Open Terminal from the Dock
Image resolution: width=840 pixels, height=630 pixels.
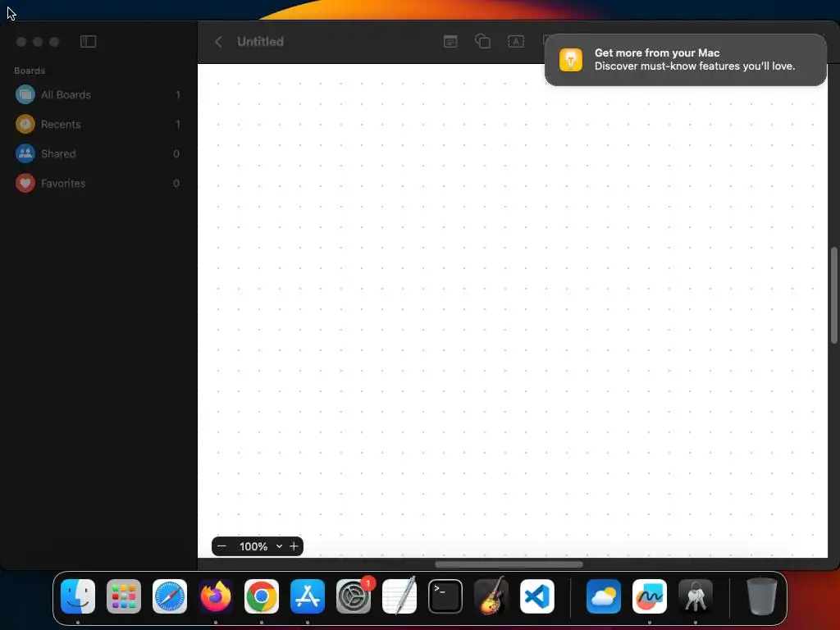[x=445, y=596]
